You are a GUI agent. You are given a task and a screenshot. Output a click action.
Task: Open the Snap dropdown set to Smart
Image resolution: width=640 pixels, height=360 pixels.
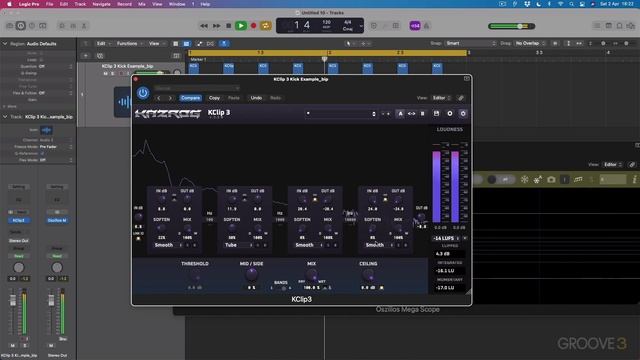470,43
